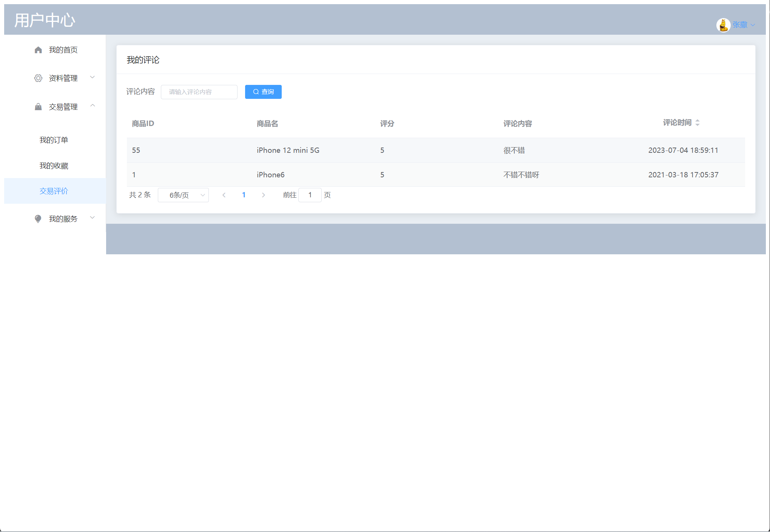770x532 pixels.
Task: Go to the previous page with the left arrow
Action: 224,195
